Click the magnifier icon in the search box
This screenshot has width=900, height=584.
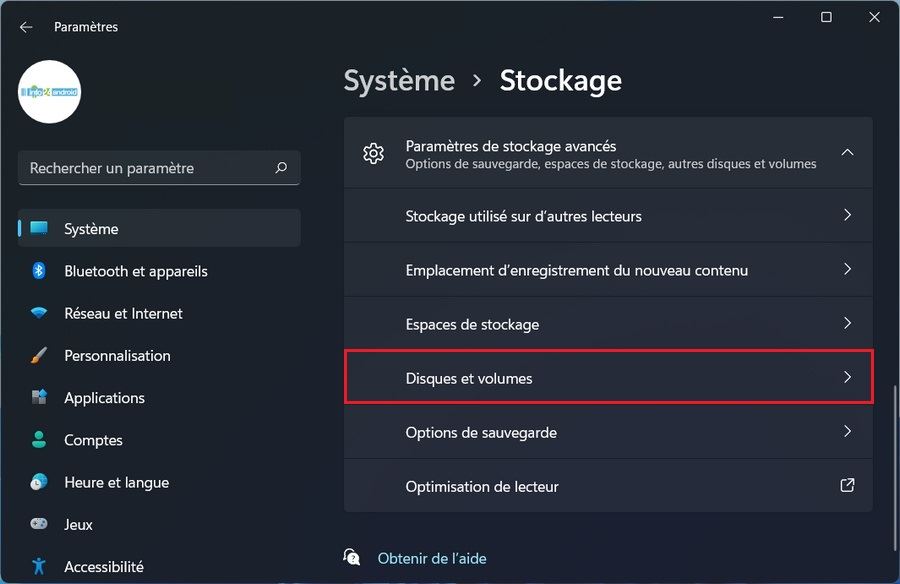282,168
